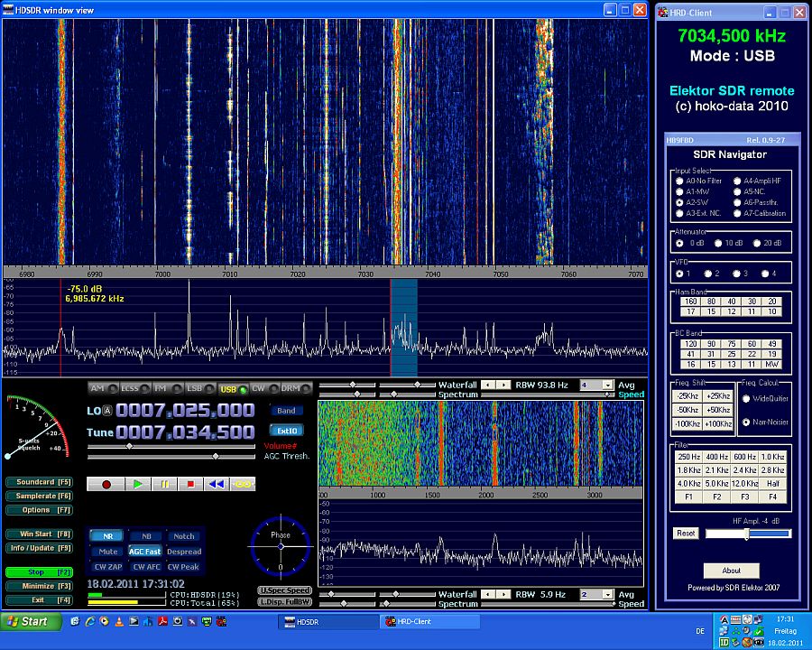The width and height of the screenshot is (812, 650).
Task: Open Options [F7] settings
Action: [x=40, y=510]
